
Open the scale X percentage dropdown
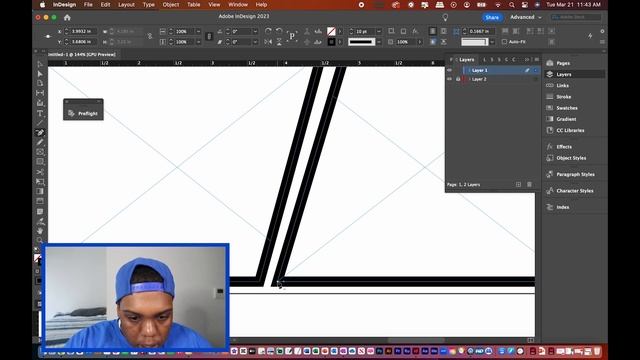[199, 31]
